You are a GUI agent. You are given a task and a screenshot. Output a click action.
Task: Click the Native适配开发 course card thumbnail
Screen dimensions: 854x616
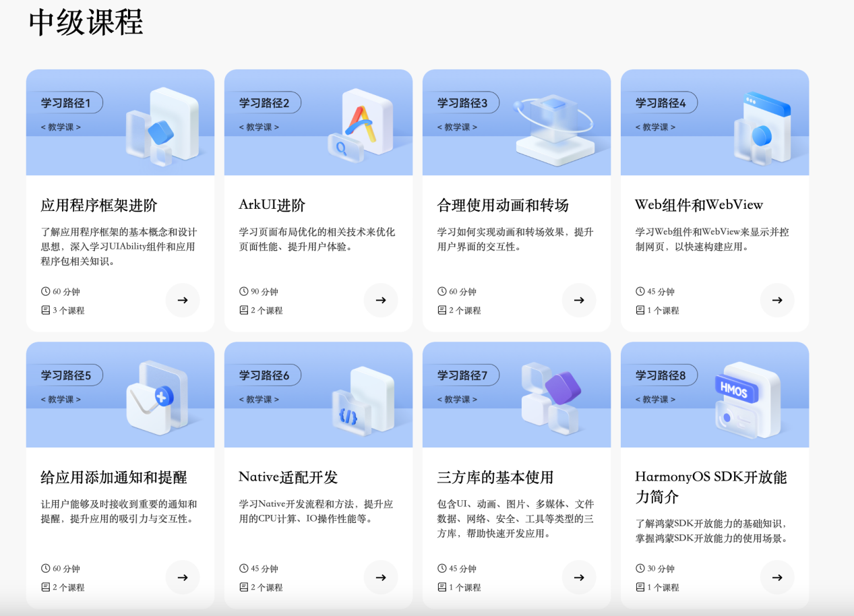point(318,394)
